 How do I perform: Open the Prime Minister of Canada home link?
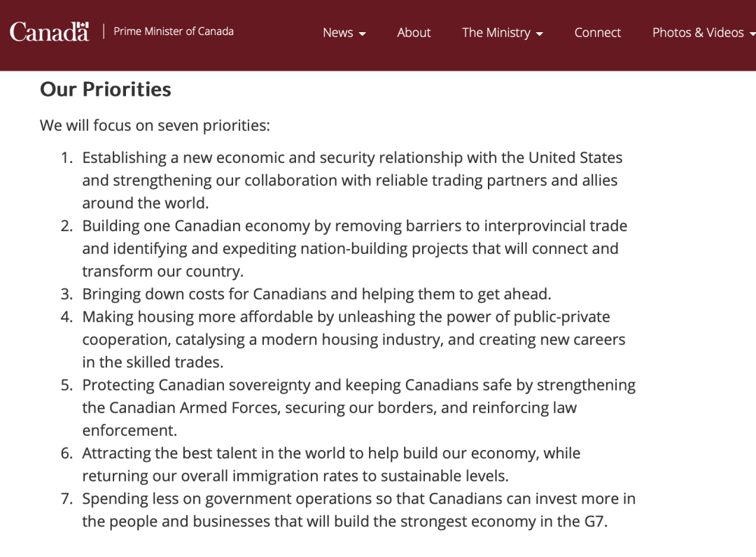coord(174,31)
